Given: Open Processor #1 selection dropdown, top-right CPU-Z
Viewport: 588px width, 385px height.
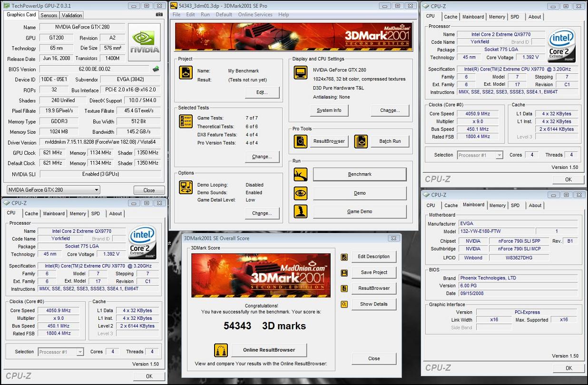Looking at the screenshot, I should (x=480, y=155).
